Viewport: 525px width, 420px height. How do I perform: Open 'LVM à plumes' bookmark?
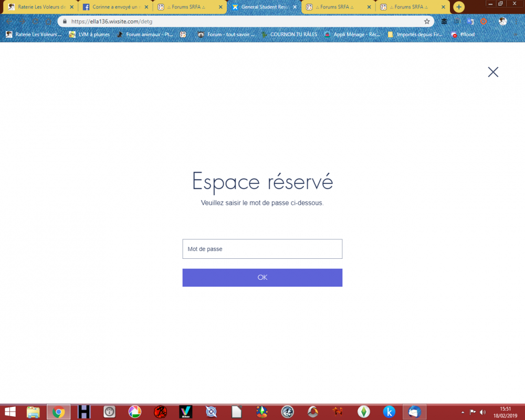pyautogui.click(x=90, y=35)
